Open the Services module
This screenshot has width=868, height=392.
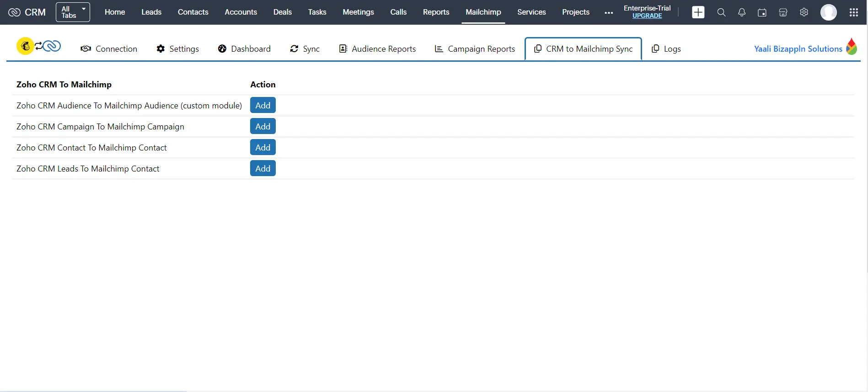click(x=531, y=12)
